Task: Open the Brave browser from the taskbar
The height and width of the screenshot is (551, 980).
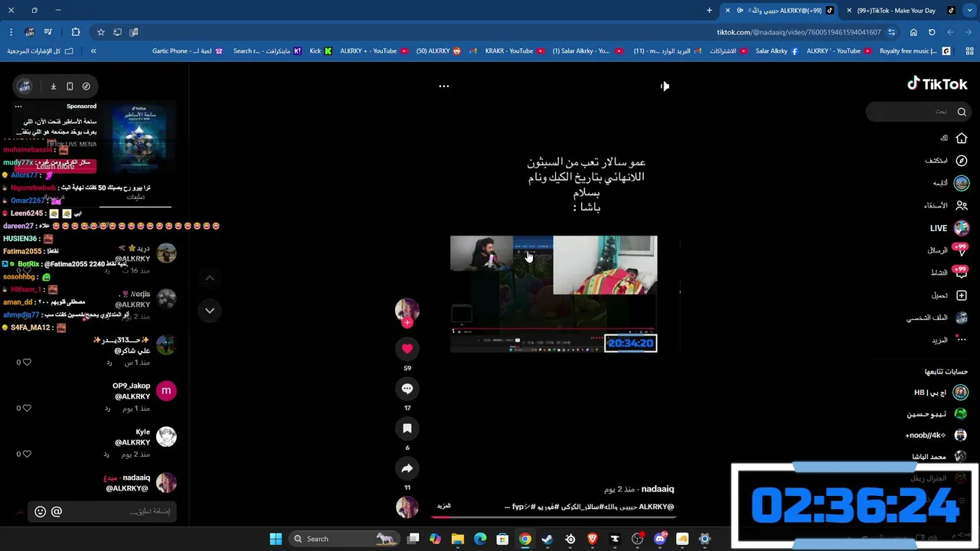Action: click(593, 539)
